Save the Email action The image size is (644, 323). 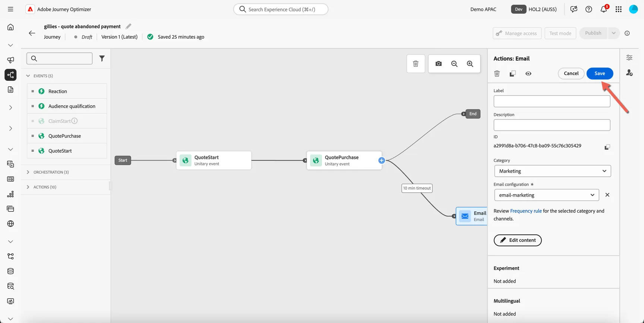tap(600, 73)
